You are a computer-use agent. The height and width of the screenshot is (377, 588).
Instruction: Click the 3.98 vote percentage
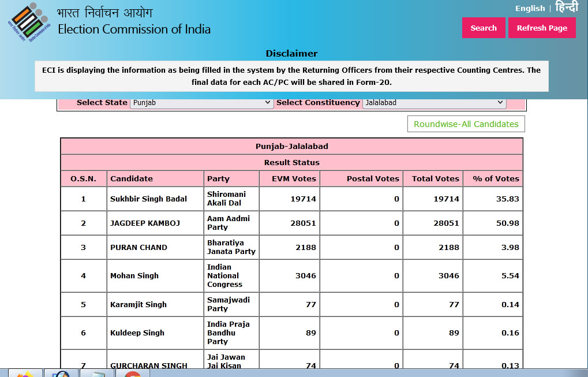tap(510, 248)
